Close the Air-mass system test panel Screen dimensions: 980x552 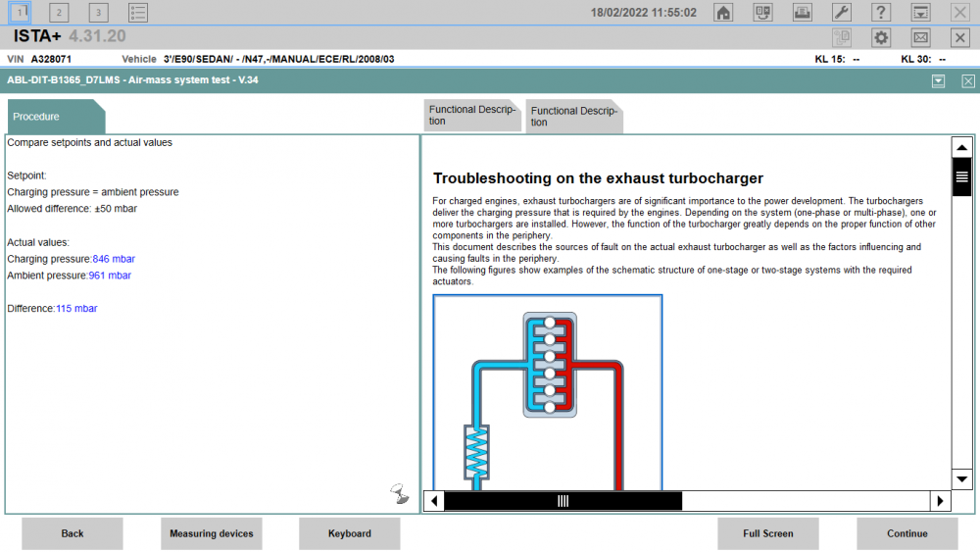click(967, 81)
